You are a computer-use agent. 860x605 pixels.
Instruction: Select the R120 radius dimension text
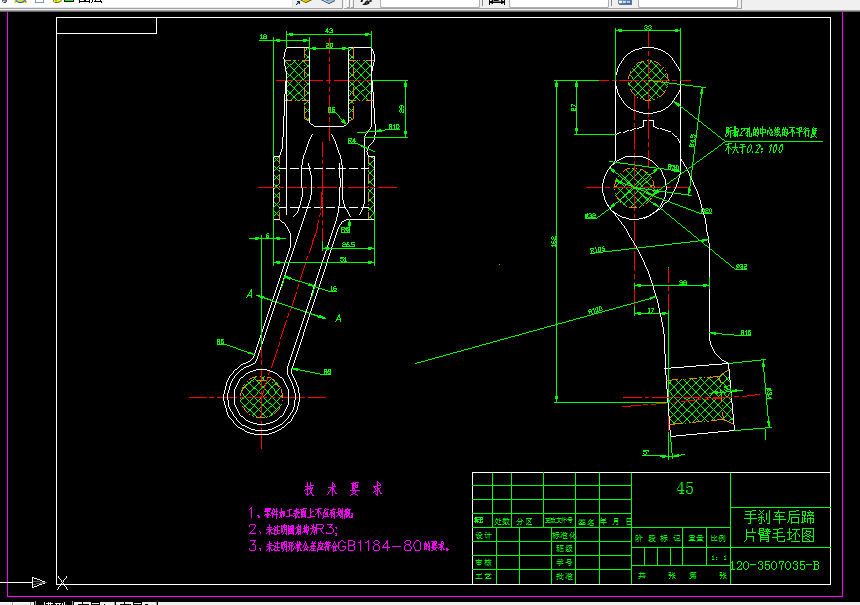click(x=595, y=310)
